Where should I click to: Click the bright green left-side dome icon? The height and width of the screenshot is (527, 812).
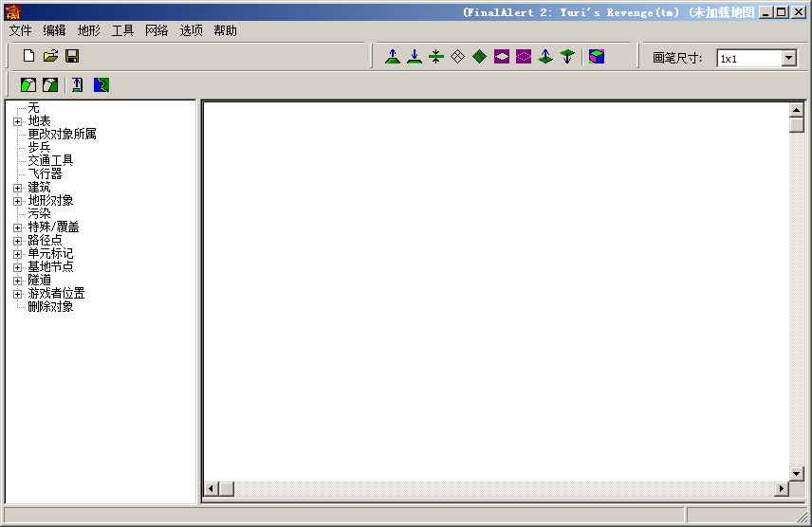coord(28,85)
